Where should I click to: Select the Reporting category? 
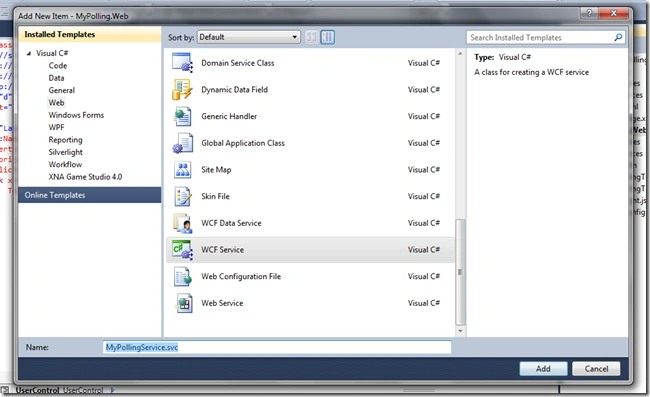65,140
